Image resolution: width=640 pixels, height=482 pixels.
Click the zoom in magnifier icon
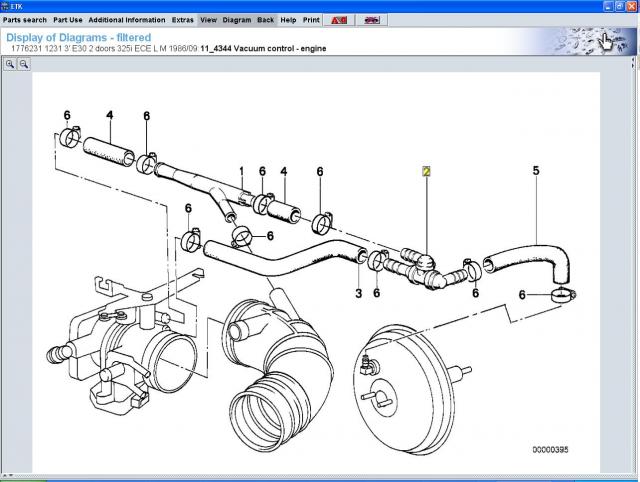pyautogui.click(x=10, y=63)
